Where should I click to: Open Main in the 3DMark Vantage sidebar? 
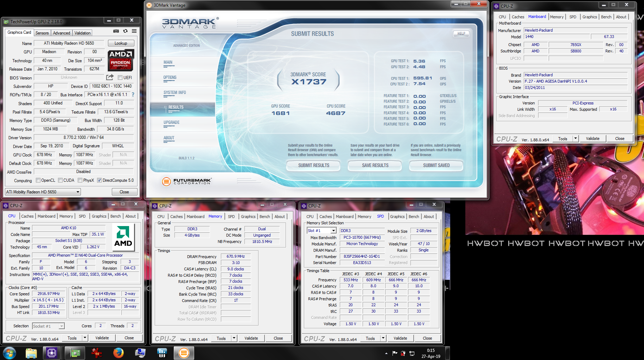168,62
